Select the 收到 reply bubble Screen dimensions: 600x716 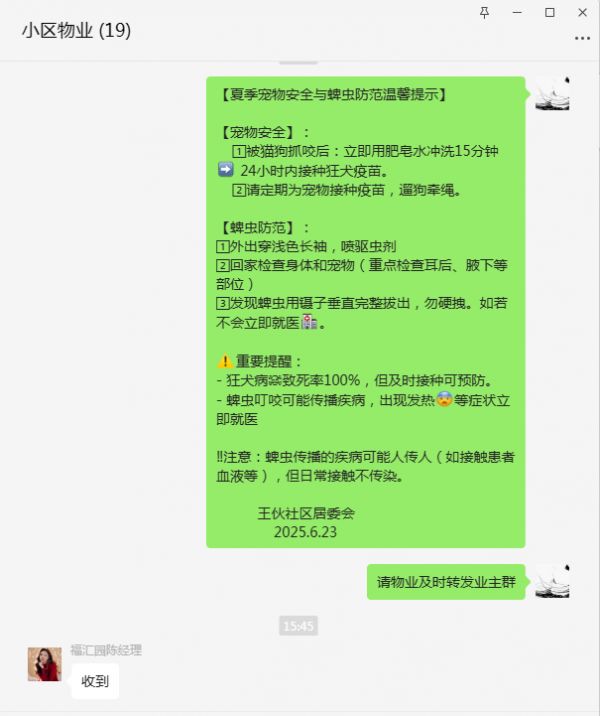95,681
